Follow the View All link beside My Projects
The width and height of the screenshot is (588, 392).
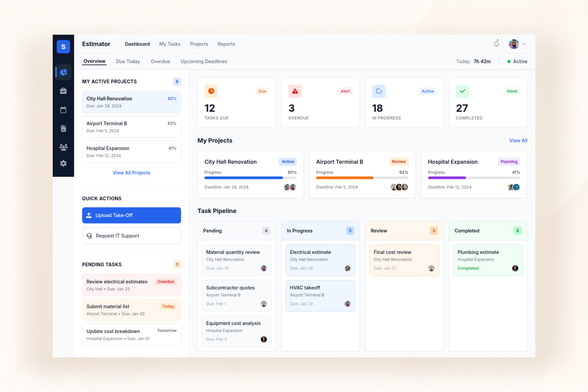click(x=518, y=141)
